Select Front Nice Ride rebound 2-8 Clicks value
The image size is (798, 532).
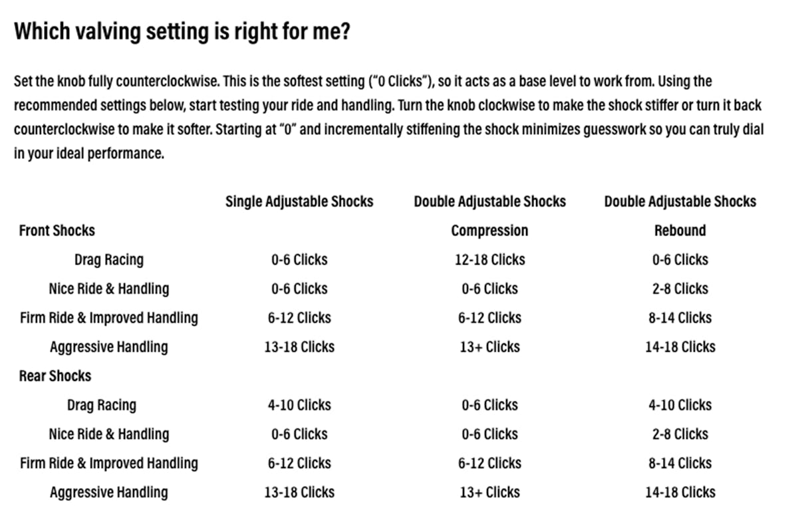(680, 289)
